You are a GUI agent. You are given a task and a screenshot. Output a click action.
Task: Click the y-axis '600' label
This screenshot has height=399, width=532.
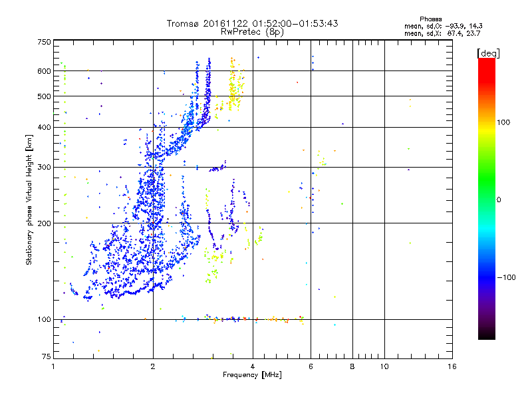[44, 71]
